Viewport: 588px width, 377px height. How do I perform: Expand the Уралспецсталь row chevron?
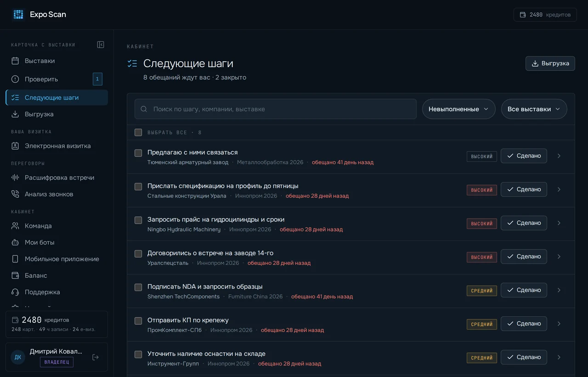(559, 257)
